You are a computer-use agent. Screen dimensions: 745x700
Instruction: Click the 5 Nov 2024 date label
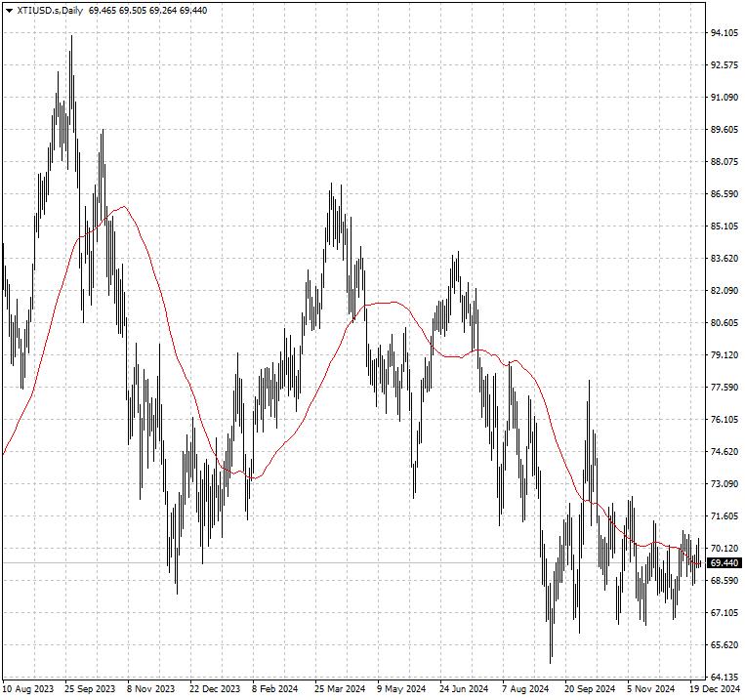(651, 689)
